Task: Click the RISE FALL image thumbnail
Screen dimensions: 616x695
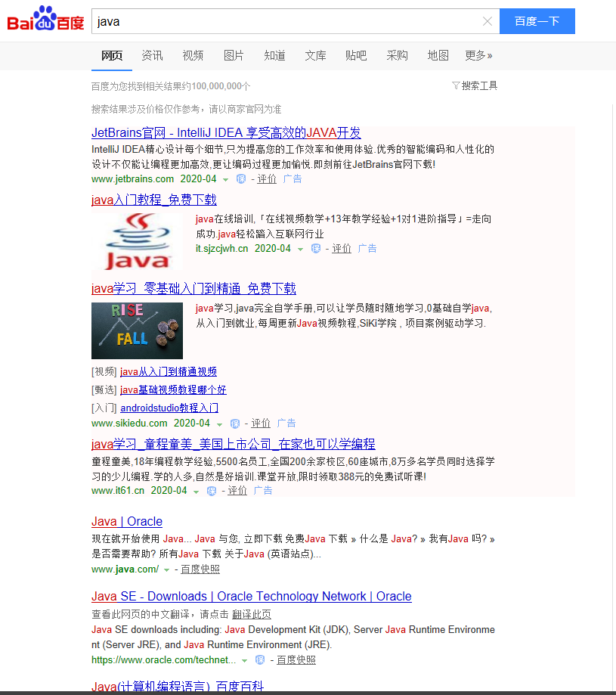Action: (136, 330)
